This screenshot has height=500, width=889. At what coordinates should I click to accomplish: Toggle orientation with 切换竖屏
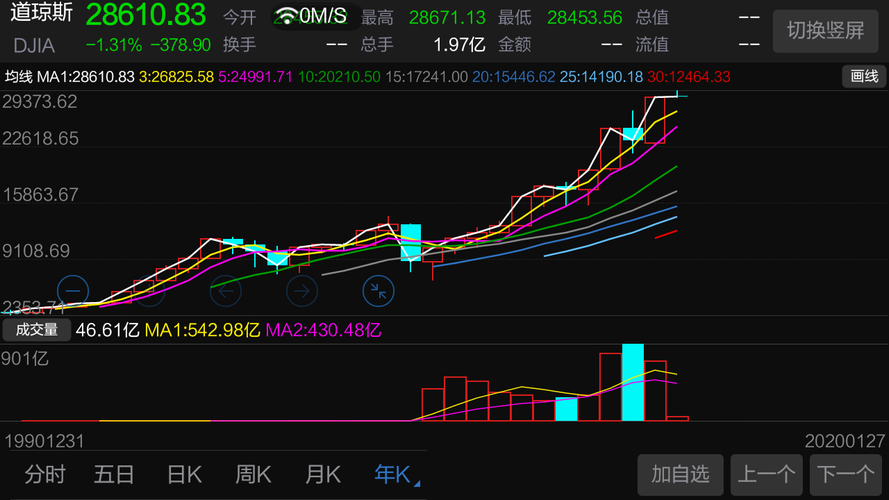tap(825, 31)
